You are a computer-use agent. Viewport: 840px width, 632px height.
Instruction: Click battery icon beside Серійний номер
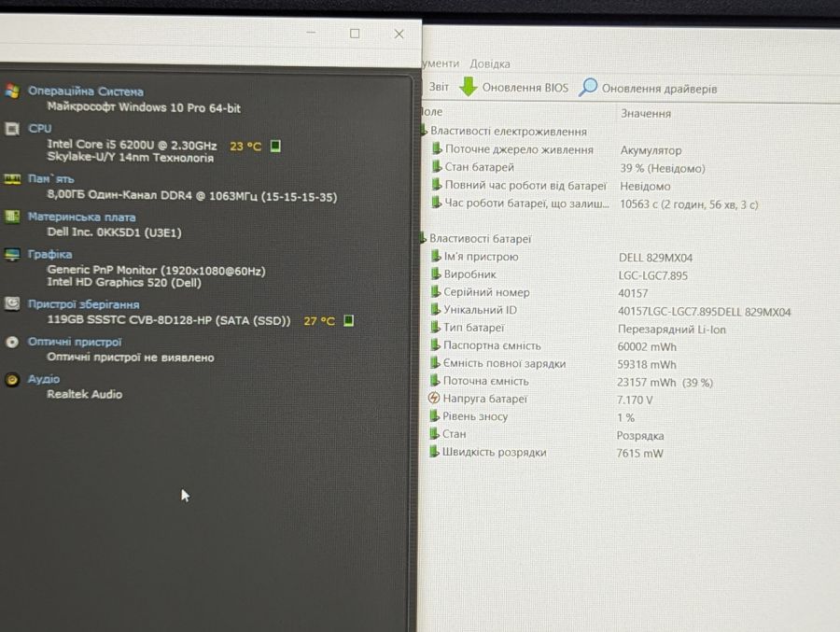436,291
